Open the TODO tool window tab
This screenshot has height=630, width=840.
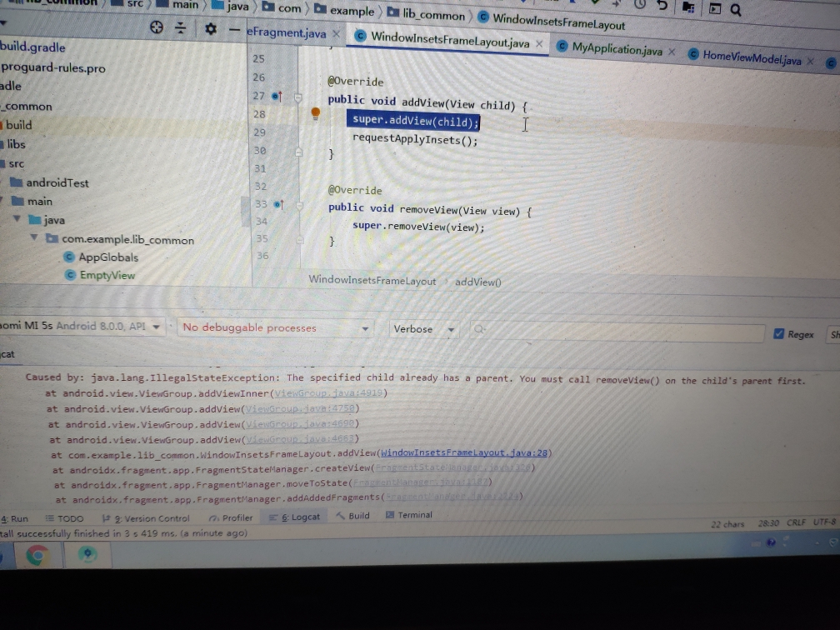[65, 518]
